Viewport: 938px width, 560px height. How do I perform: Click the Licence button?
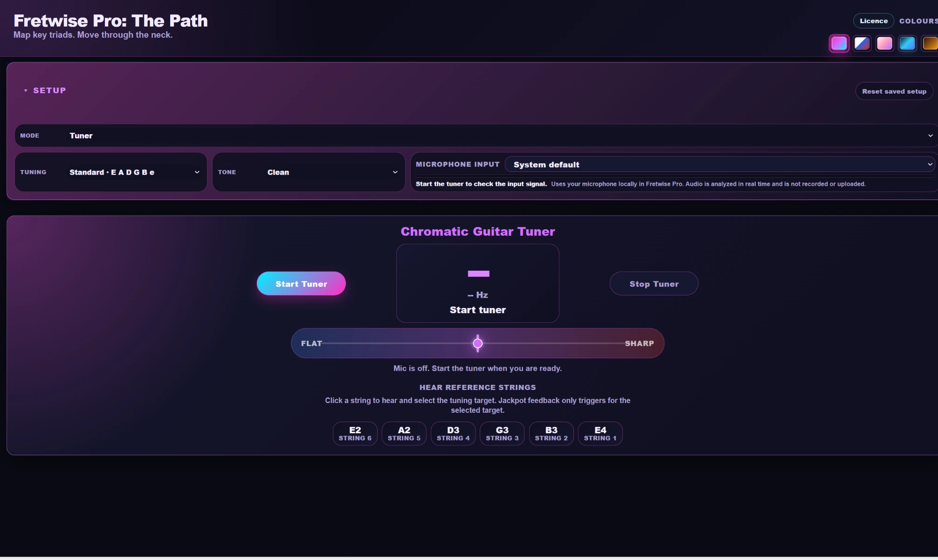coord(874,21)
